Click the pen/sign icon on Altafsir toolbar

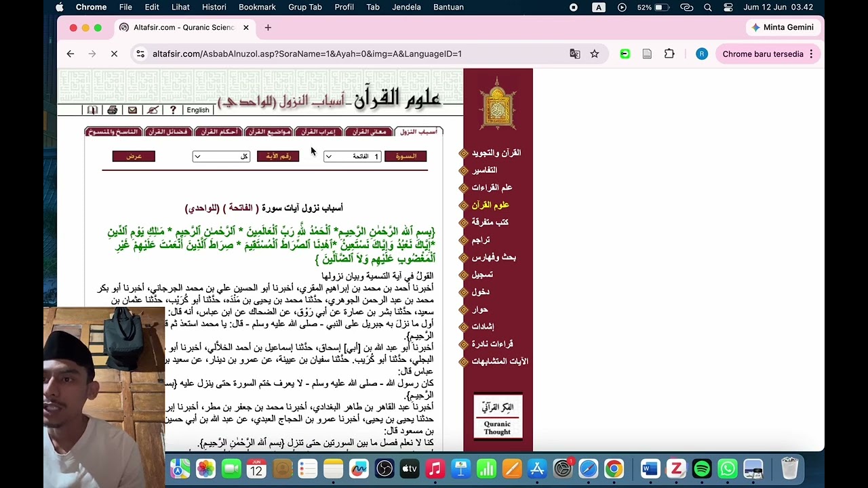(153, 110)
